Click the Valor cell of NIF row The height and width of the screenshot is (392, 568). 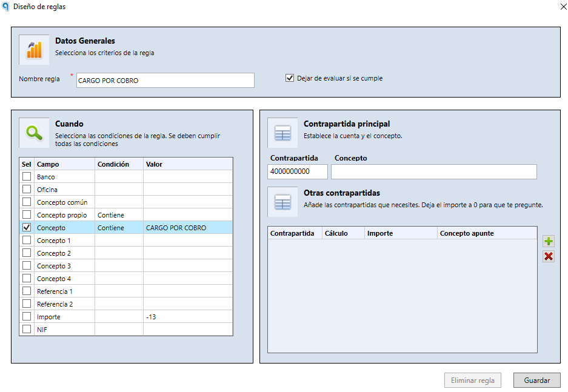click(x=188, y=330)
